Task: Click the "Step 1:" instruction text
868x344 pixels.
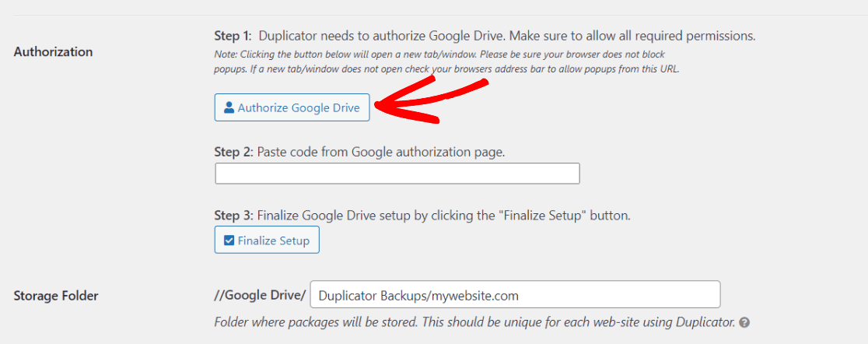Action: [x=485, y=37]
